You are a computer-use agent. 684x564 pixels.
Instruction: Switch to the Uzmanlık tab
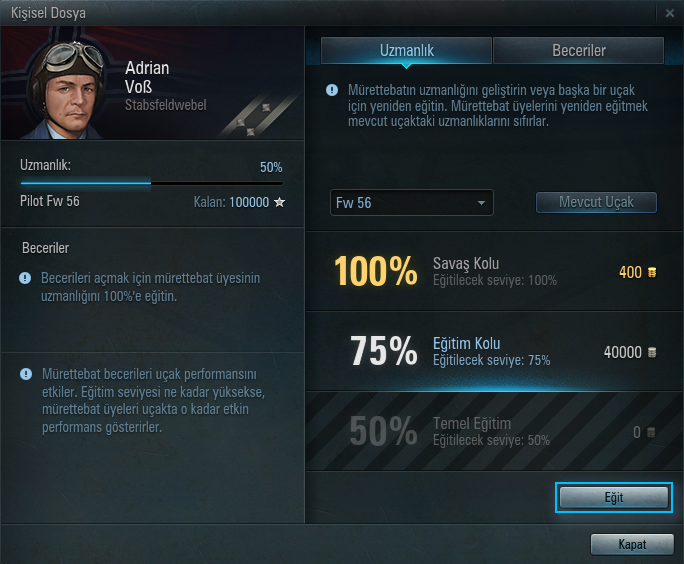coord(406,51)
